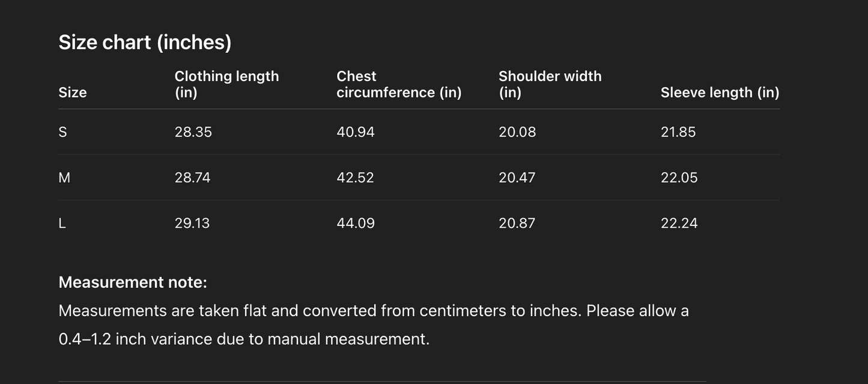Click the 20.08 shoulder width value

point(517,132)
